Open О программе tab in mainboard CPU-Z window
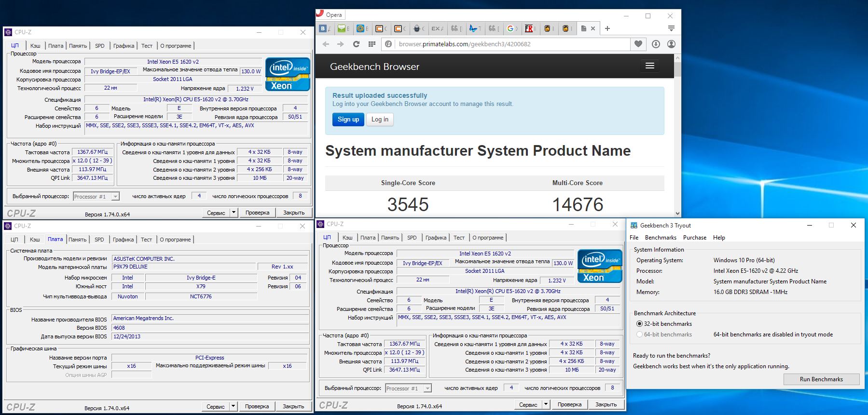 pos(175,240)
